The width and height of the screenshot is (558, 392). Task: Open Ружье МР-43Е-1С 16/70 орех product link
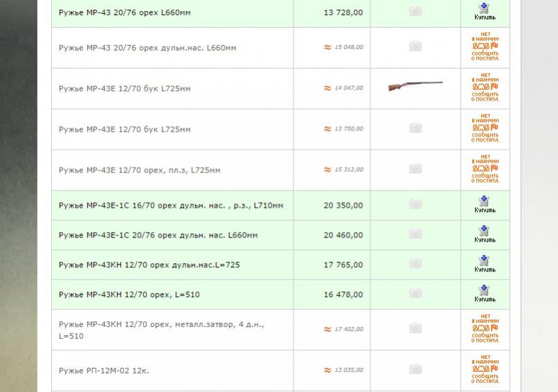click(x=171, y=206)
